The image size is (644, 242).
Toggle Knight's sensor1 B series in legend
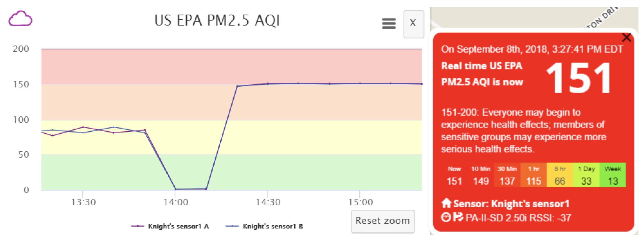(x=265, y=226)
